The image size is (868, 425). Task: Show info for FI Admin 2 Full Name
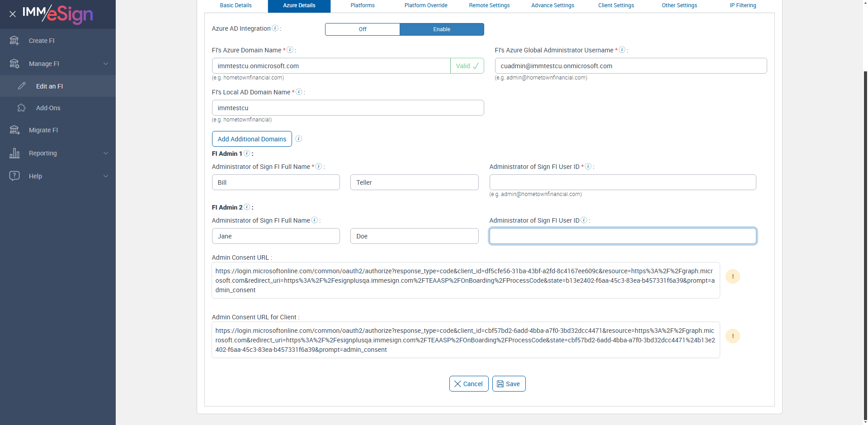point(315,220)
